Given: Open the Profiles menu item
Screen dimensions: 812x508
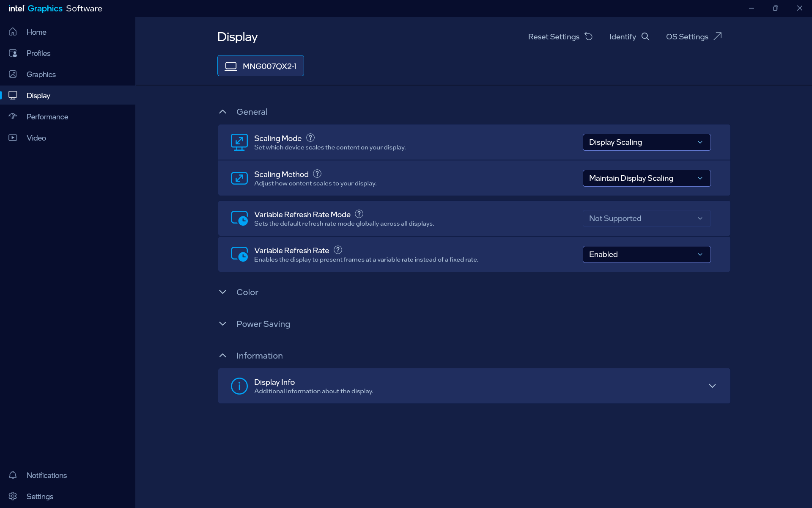Looking at the screenshot, I should pyautogui.click(x=38, y=53).
